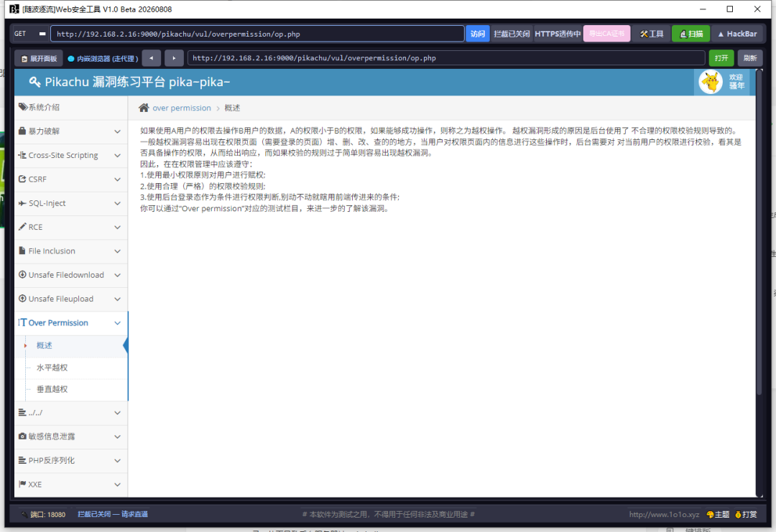
Task: Toggle HTTPS透传中 passthrough mode
Action: coord(558,34)
